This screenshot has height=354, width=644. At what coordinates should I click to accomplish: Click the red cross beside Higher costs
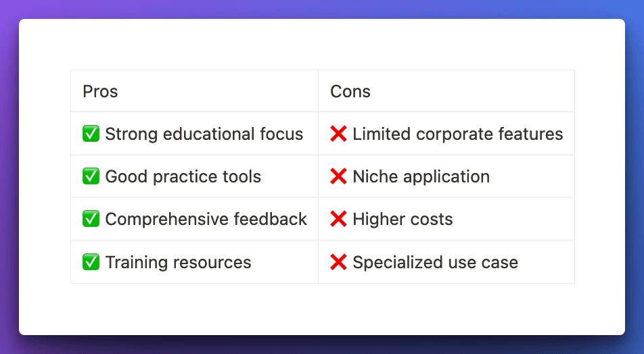click(338, 220)
